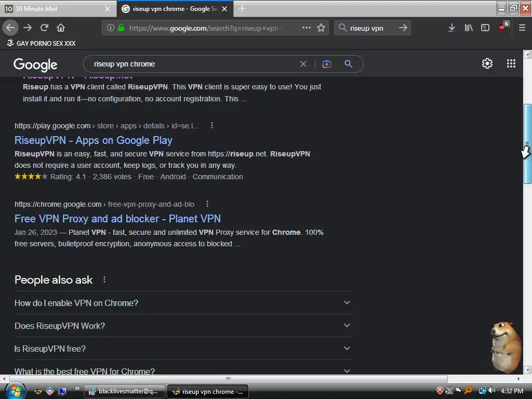Click the Google search input field
This screenshot has height=399, width=532.
pyautogui.click(x=193, y=64)
